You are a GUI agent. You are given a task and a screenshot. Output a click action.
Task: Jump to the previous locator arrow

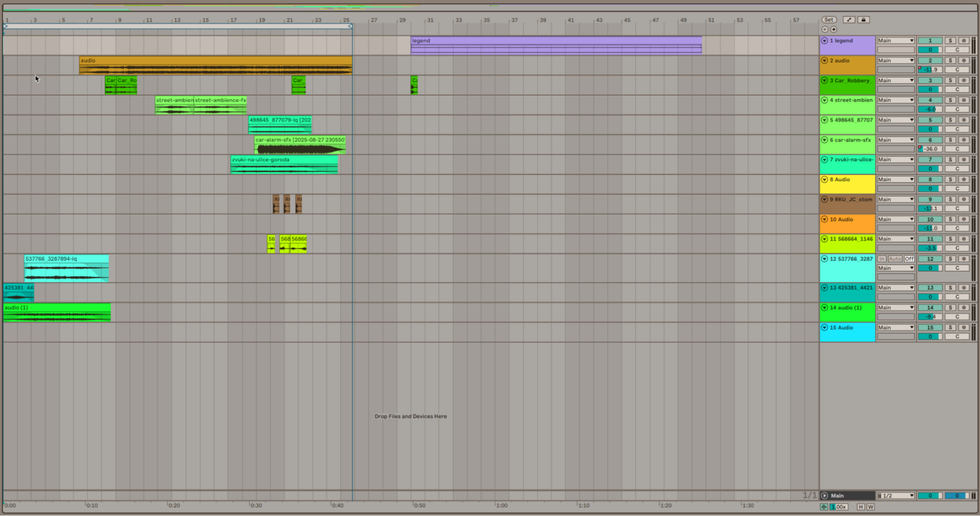(x=825, y=29)
